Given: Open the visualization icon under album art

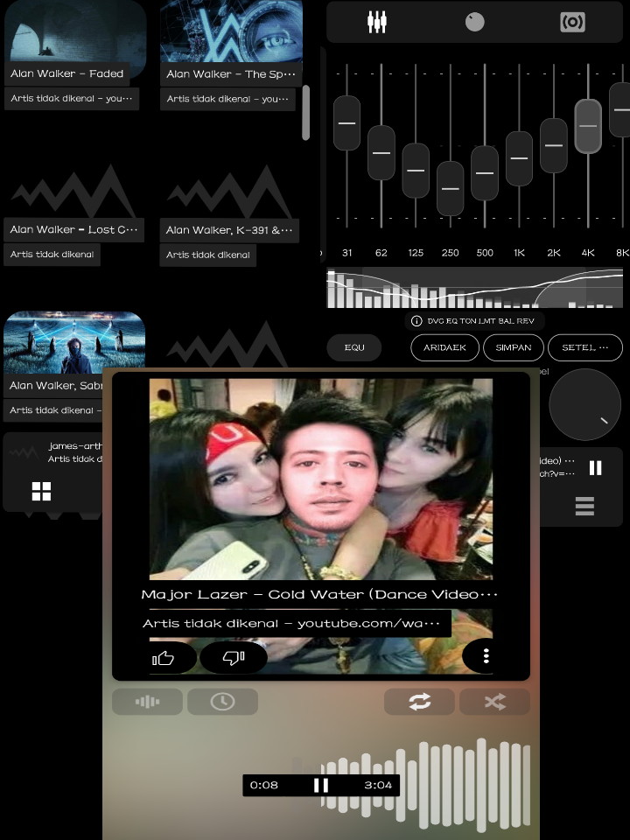Looking at the screenshot, I should (147, 702).
